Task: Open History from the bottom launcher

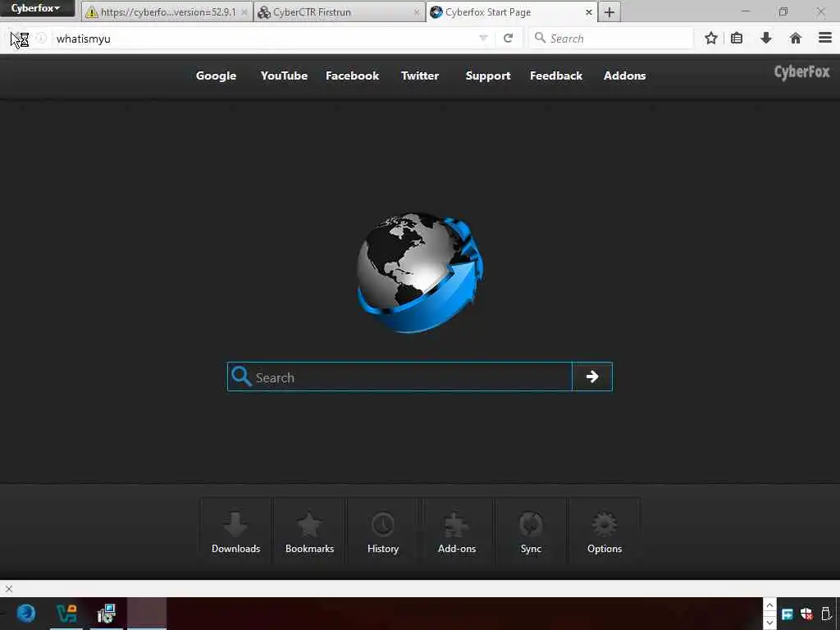Action: pyautogui.click(x=383, y=532)
